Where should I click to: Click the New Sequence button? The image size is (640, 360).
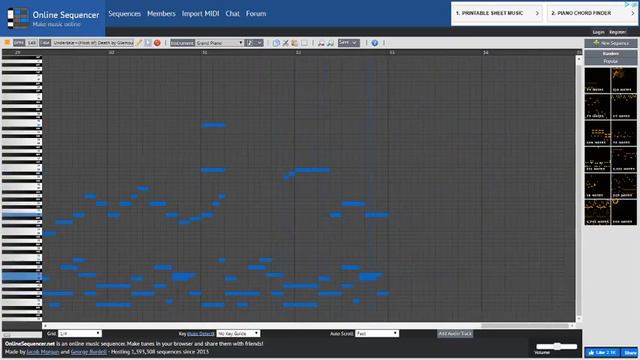pyautogui.click(x=611, y=43)
